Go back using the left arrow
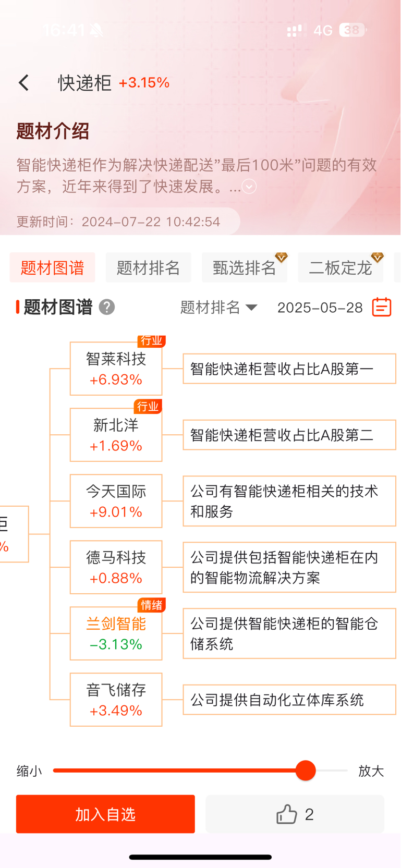 (23, 82)
